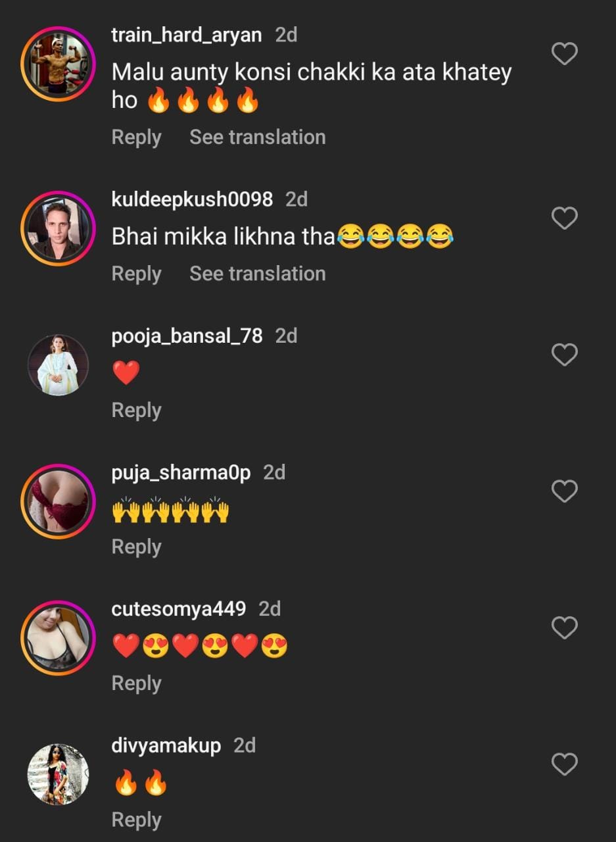Reply to kuldeepkush0098's comment
616x842 pixels.
[x=136, y=274]
